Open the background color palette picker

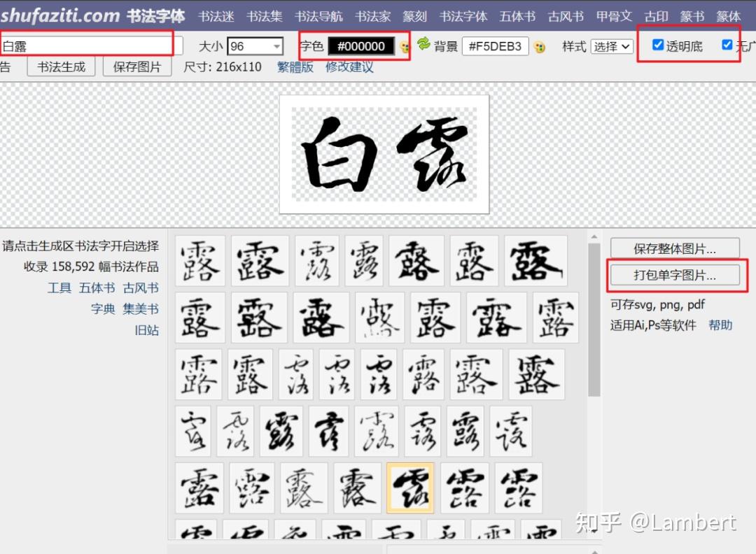click(x=539, y=46)
